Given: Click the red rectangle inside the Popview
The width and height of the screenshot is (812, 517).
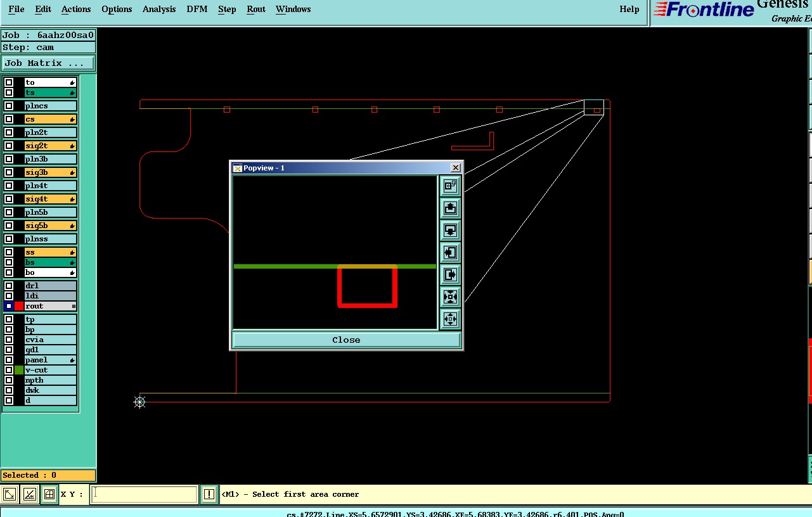Looking at the screenshot, I should click(367, 286).
